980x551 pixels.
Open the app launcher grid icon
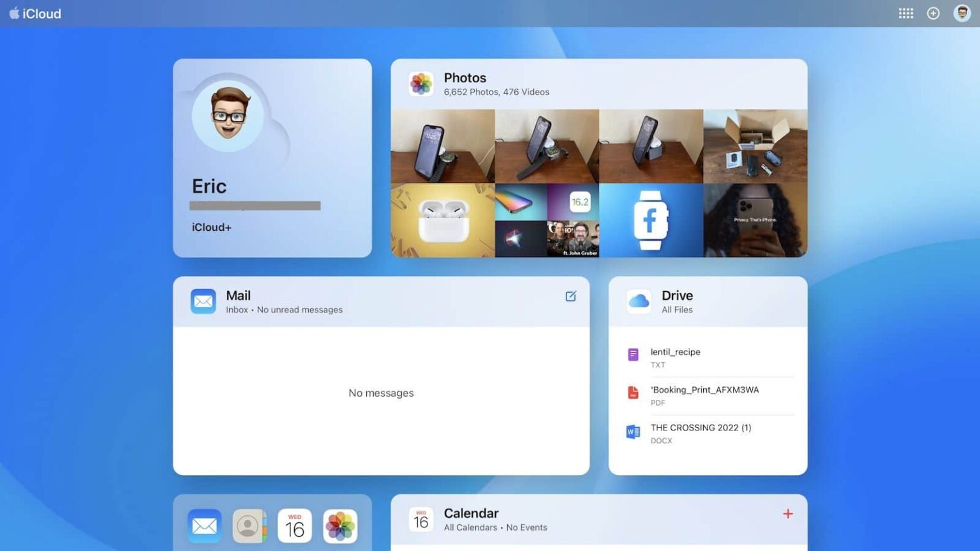(x=906, y=13)
